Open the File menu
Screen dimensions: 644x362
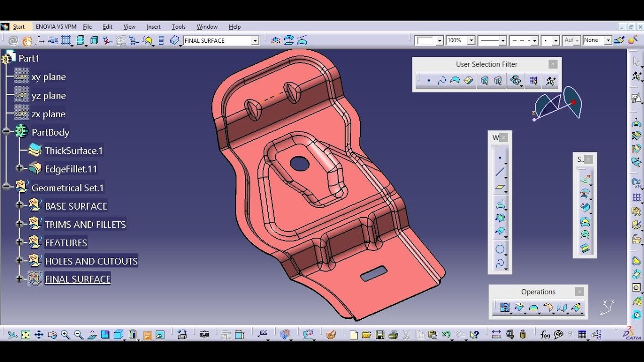[x=87, y=27]
